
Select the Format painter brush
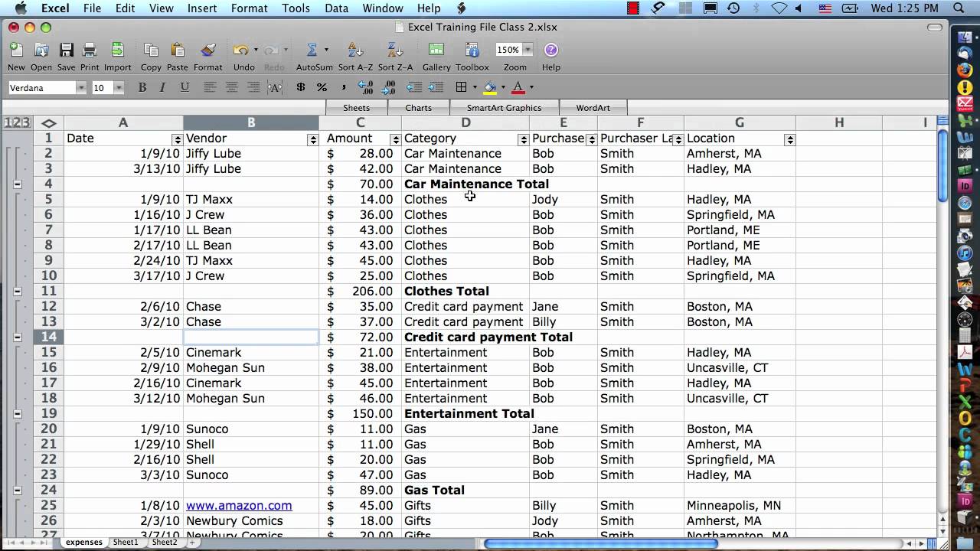pos(207,50)
